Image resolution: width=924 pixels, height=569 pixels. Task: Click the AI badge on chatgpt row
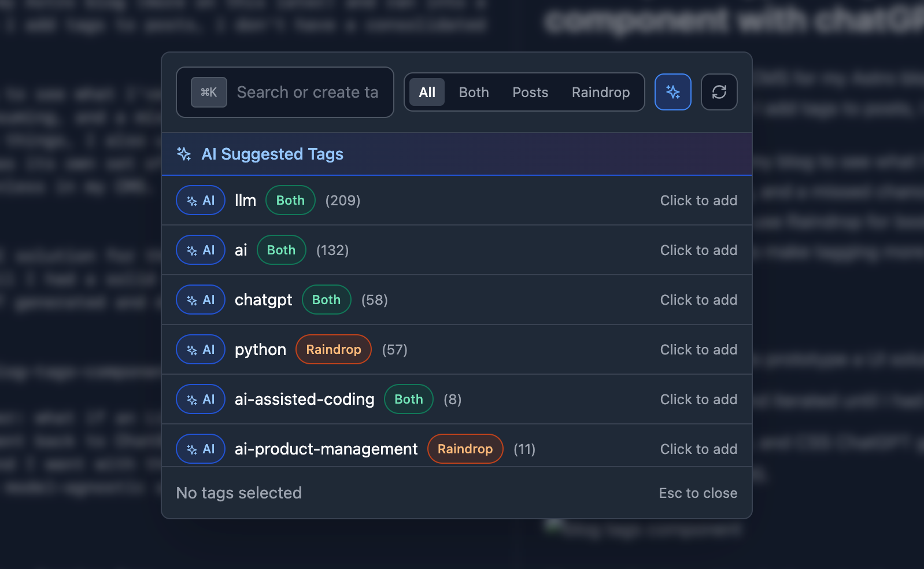click(201, 300)
